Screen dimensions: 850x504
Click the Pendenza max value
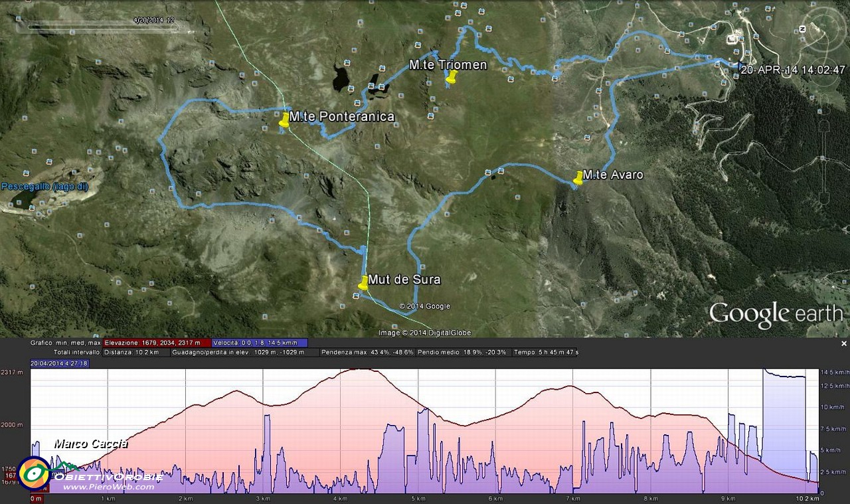pos(367,352)
